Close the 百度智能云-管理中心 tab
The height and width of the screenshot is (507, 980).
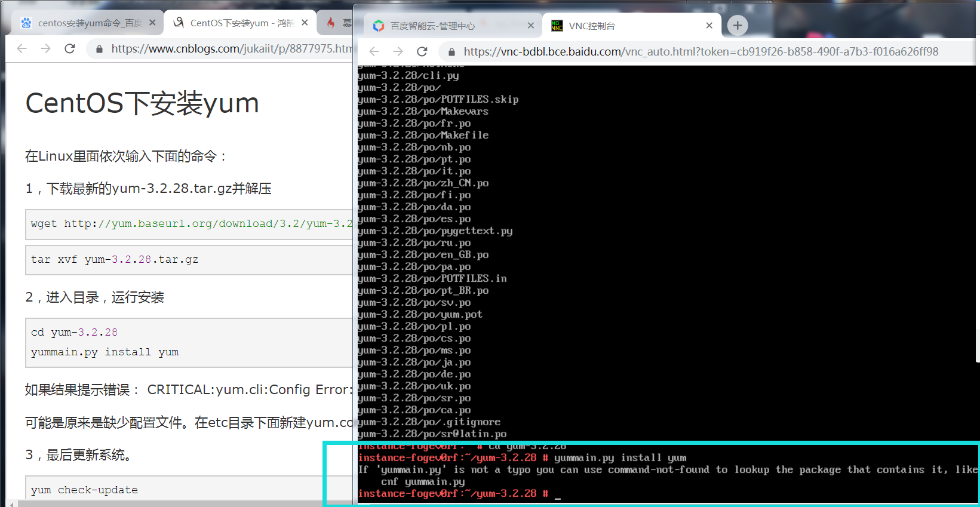coord(531,26)
